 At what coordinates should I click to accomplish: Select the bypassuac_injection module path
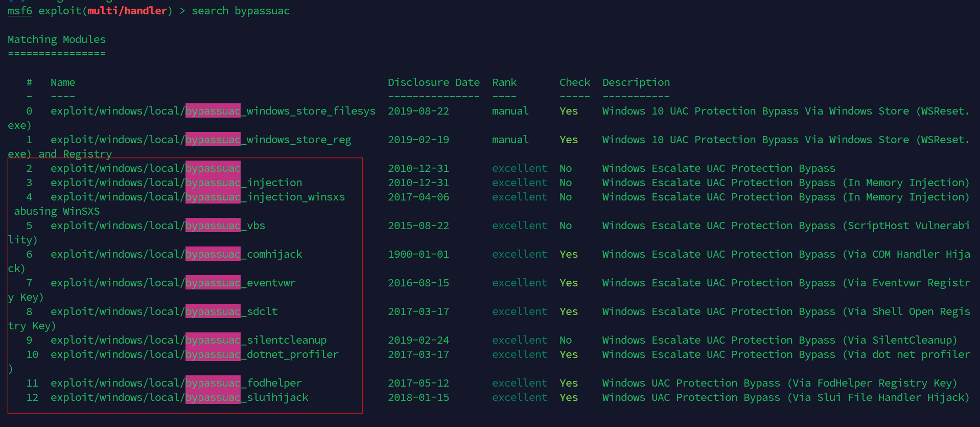coord(176,183)
